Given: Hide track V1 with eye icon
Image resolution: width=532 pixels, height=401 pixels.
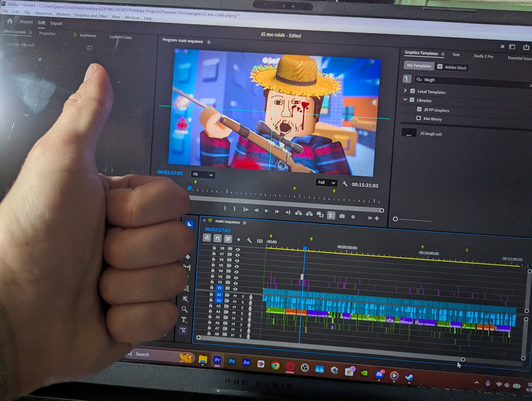Looking at the screenshot, I should pos(235,288).
